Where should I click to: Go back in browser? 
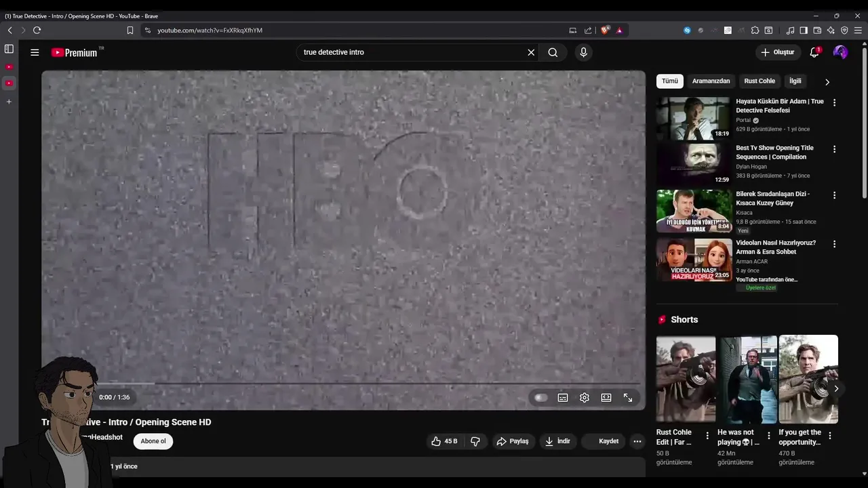[x=9, y=30]
